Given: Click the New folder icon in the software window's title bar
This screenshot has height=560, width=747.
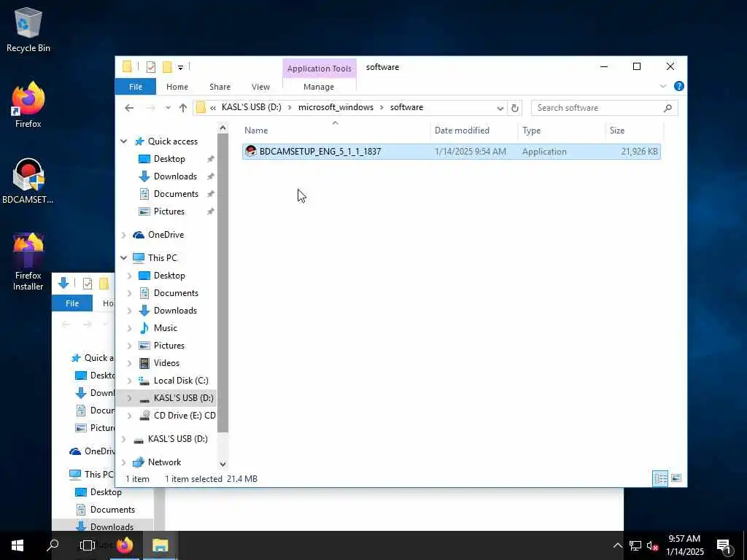Looking at the screenshot, I should pos(167,67).
